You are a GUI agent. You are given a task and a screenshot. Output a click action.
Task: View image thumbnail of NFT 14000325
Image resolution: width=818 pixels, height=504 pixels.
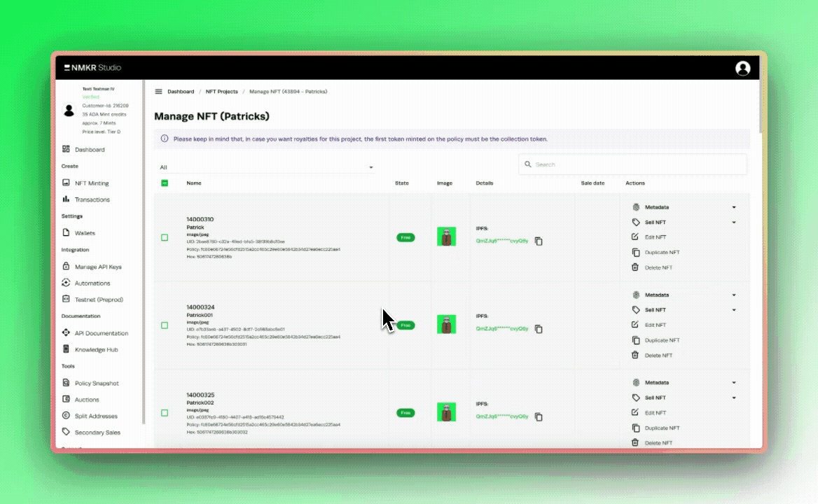[446, 412]
